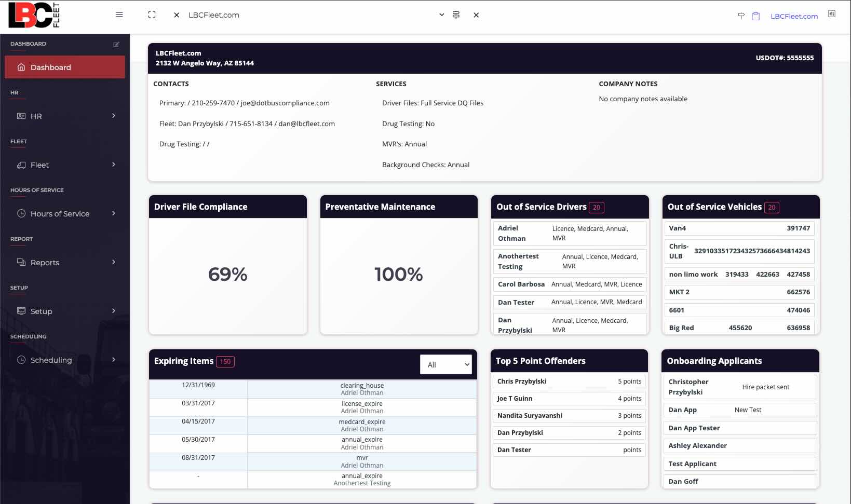851x504 pixels.
Task: Click the fullscreen expand icon
Action: (x=152, y=15)
